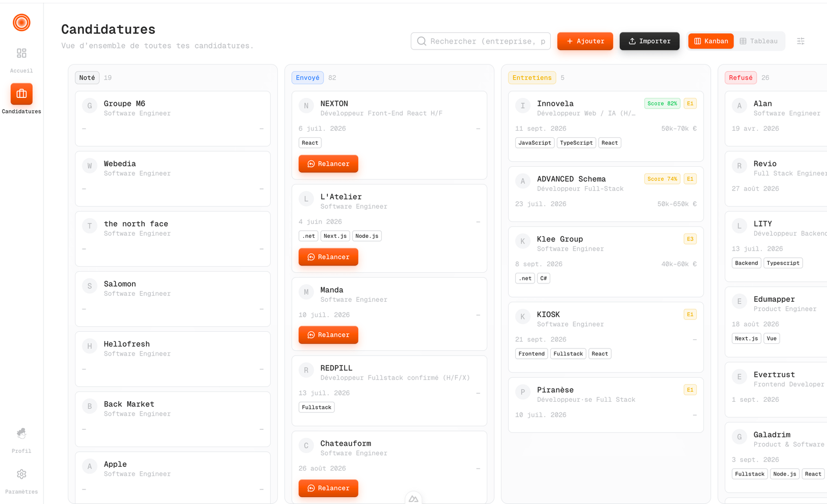
Task: Click the Evertrust card title
Action: 774,374
